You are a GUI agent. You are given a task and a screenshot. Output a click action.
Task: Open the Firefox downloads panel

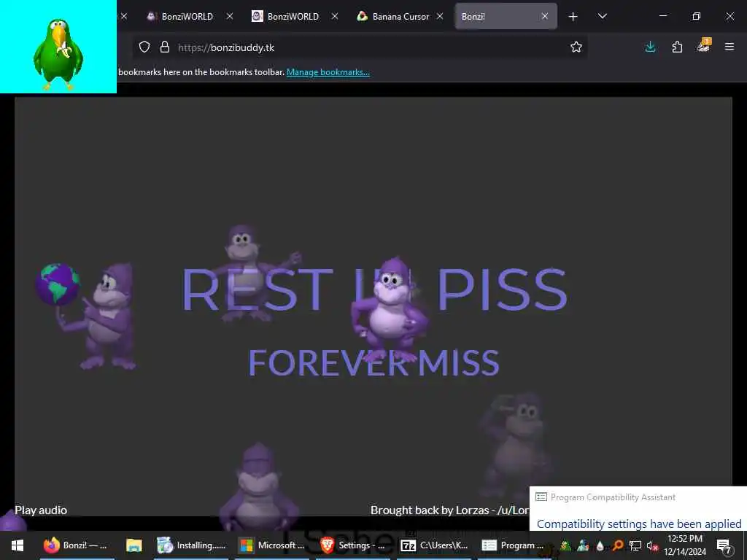[x=650, y=47]
